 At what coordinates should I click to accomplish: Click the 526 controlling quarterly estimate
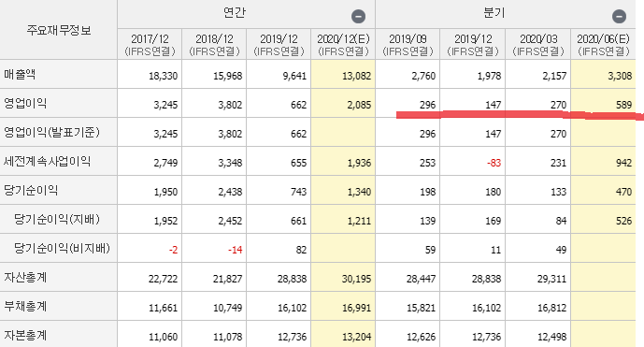click(x=623, y=221)
